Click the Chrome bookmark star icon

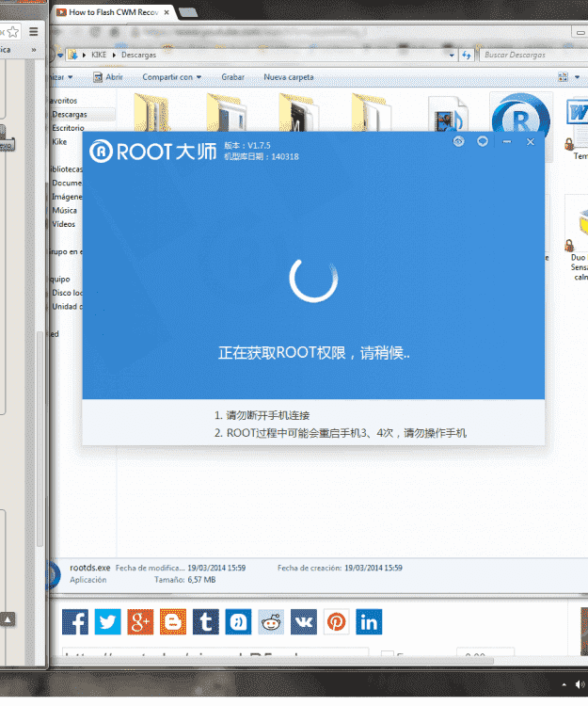13,32
